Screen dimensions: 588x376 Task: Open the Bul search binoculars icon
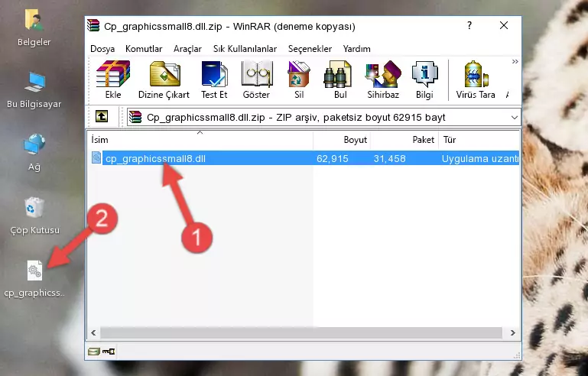[x=339, y=79]
